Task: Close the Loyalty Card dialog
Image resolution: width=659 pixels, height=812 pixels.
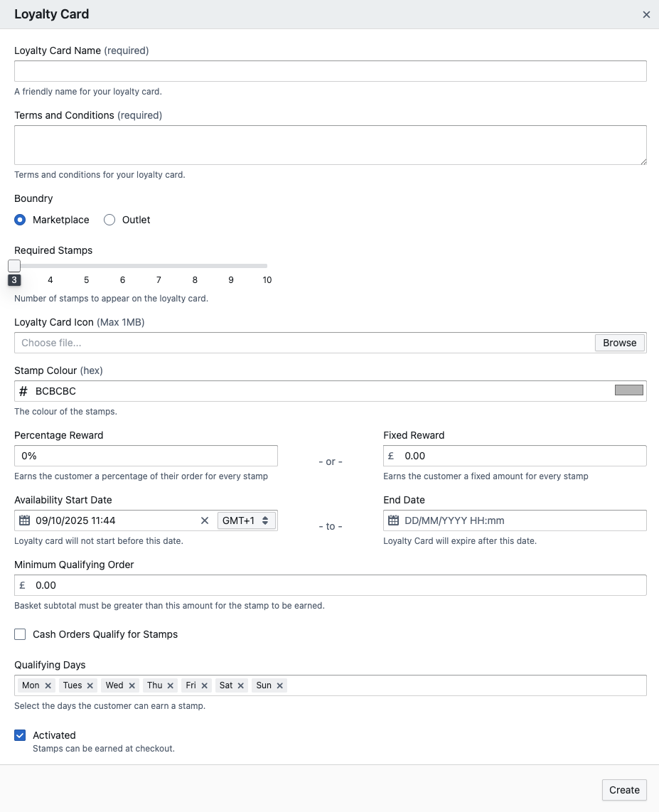Action: 646,15
